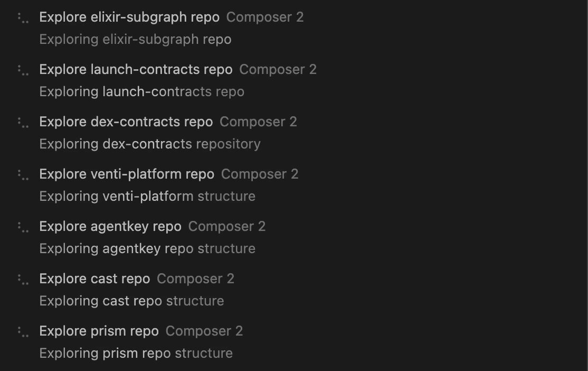
Task: Select status text Exploring cast repo structure
Action: [131, 301]
